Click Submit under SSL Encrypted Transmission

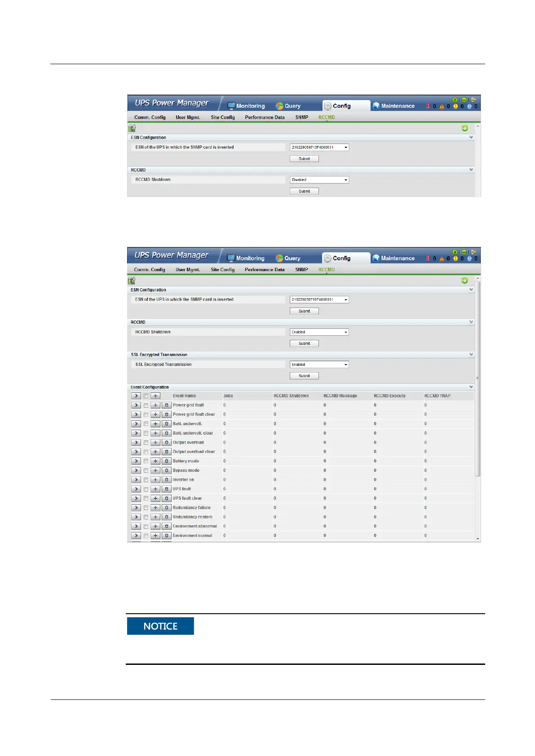[305, 376]
